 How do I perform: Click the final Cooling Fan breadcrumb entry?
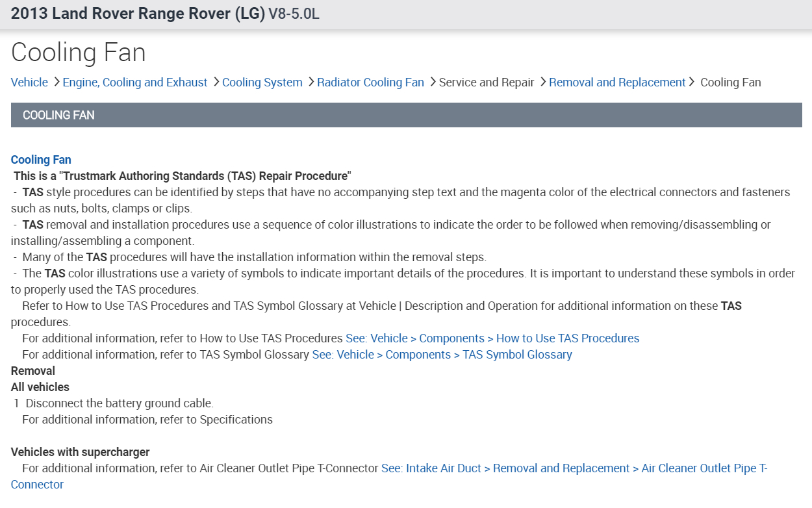pos(731,83)
